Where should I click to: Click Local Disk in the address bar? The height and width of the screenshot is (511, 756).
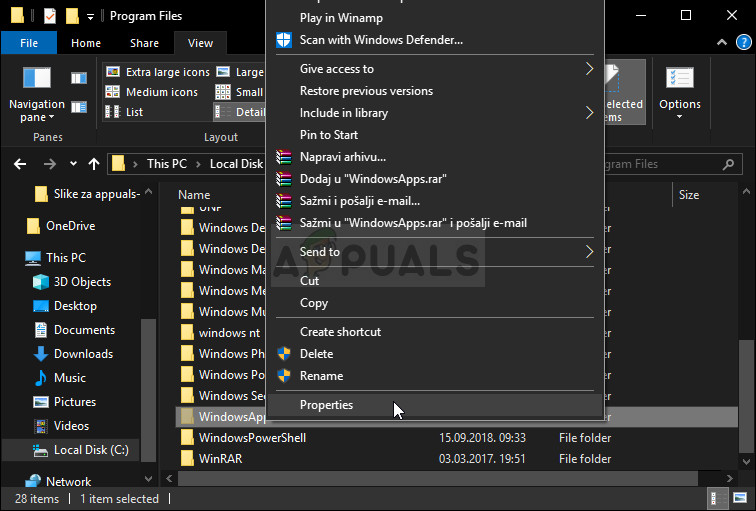[x=236, y=164]
